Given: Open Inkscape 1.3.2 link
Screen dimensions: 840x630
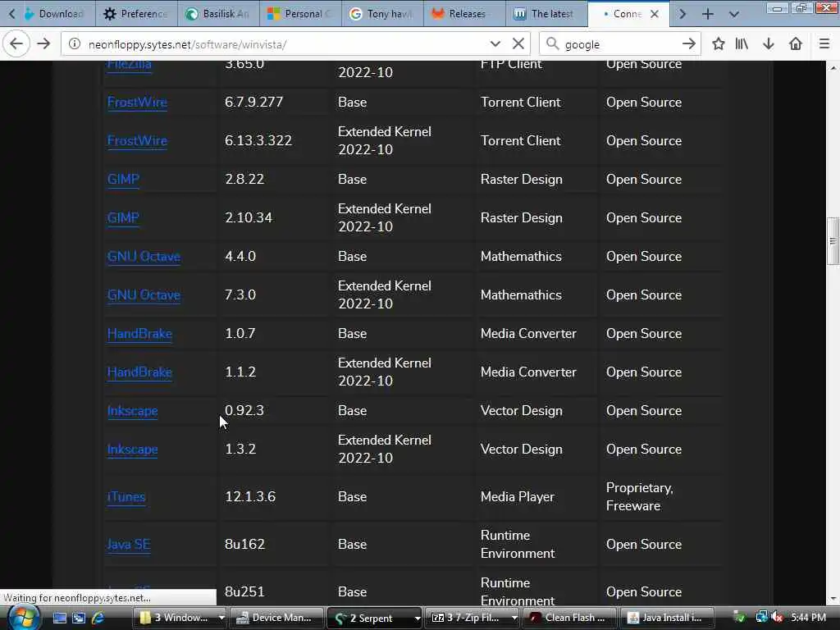Looking at the screenshot, I should tap(132, 450).
